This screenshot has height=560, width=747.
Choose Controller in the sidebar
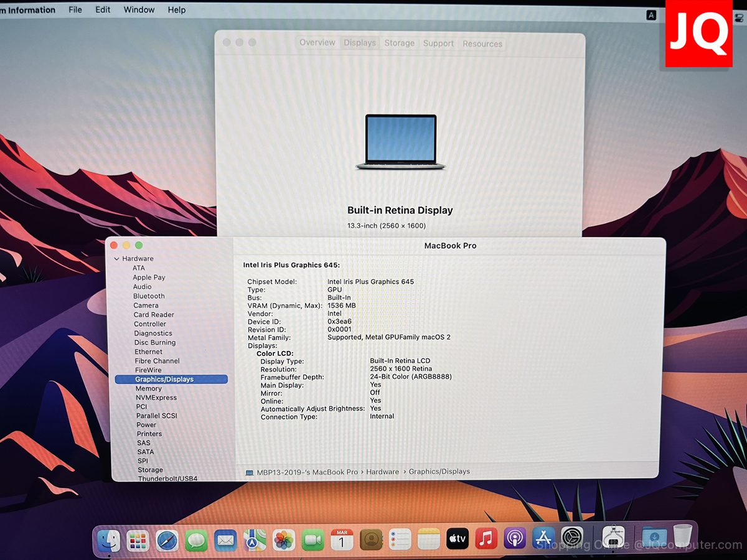point(150,324)
